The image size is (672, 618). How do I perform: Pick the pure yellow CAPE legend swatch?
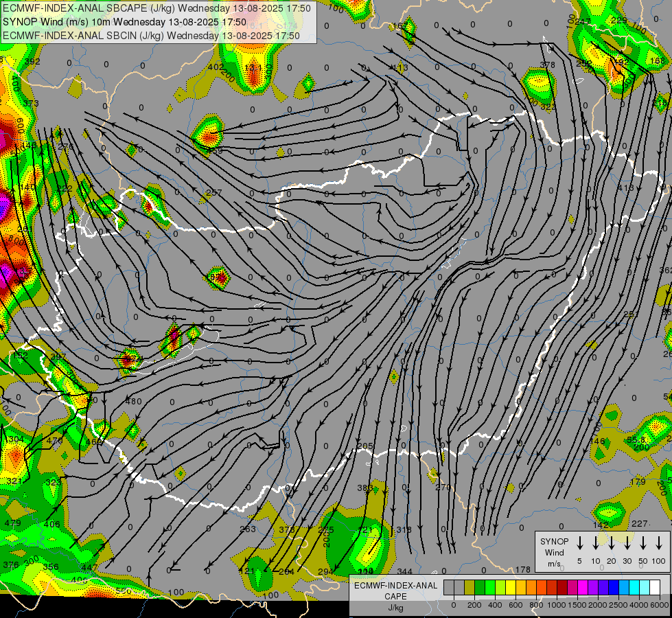tap(511, 587)
